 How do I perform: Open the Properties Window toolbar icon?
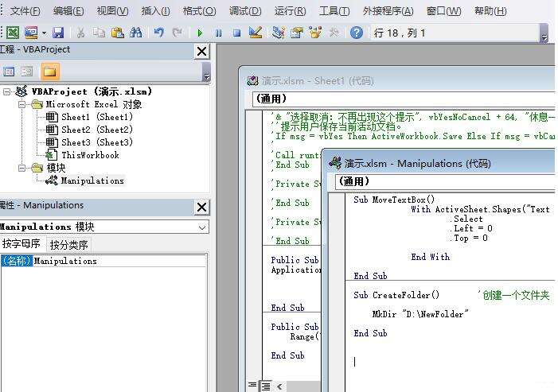tap(296, 33)
